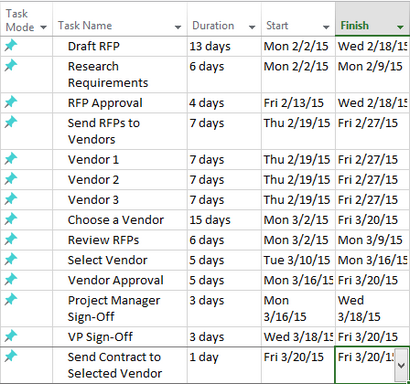The image size is (410, 384).
Task: Click the pin icon for Review RFPs
Action: click(11, 239)
